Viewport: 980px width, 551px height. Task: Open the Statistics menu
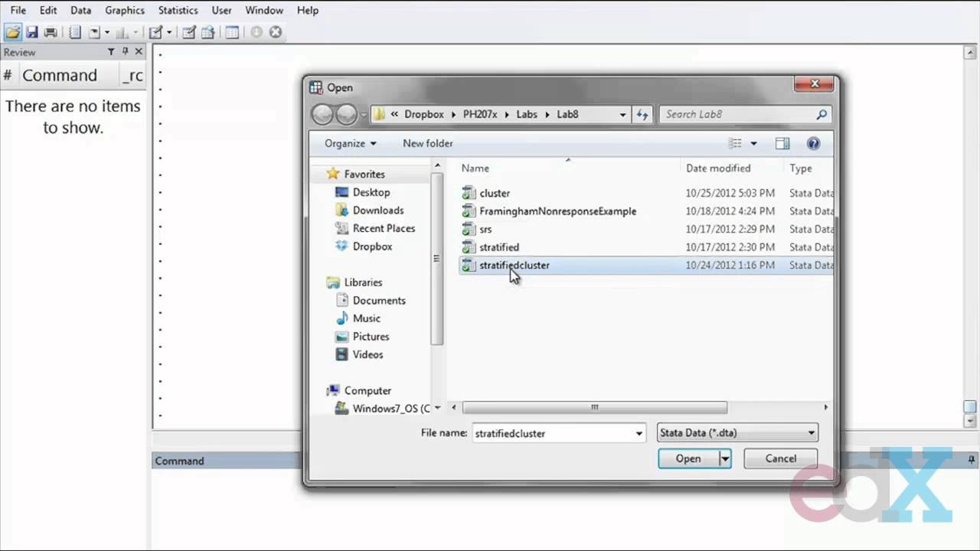[178, 10]
